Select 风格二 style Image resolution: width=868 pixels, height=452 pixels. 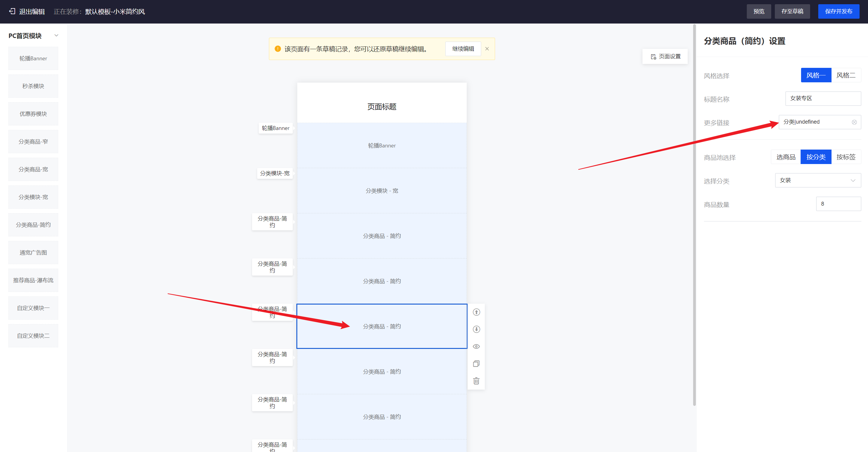[846, 75]
